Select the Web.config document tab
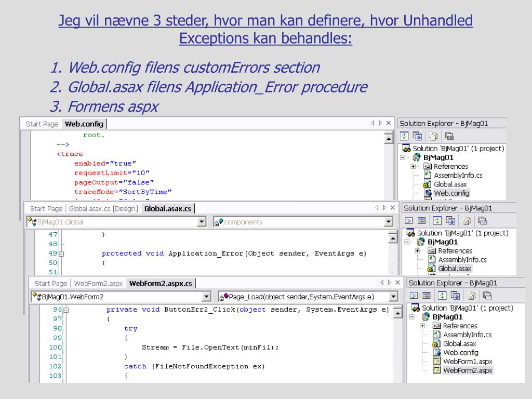Screen dimensions: 532x399 pyautogui.click(x=84, y=124)
